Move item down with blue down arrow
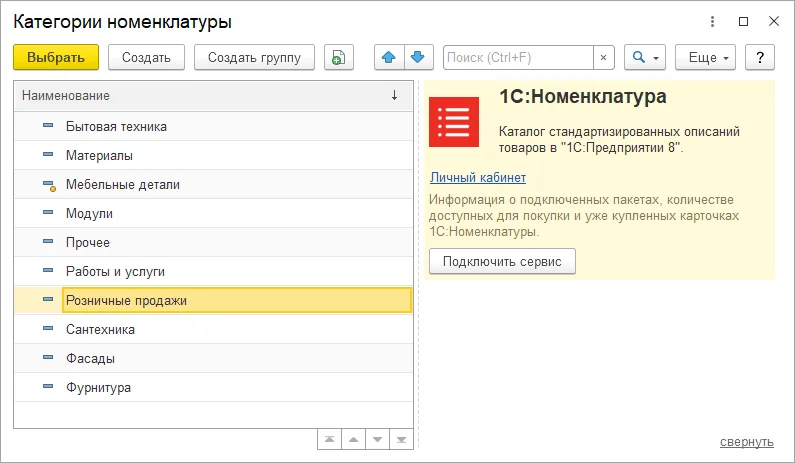The image size is (795, 463). click(418, 57)
